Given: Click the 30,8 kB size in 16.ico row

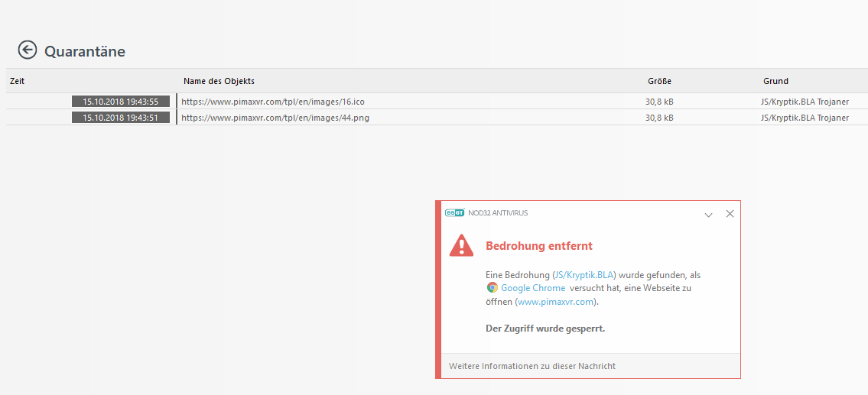Looking at the screenshot, I should [x=659, y=102].
